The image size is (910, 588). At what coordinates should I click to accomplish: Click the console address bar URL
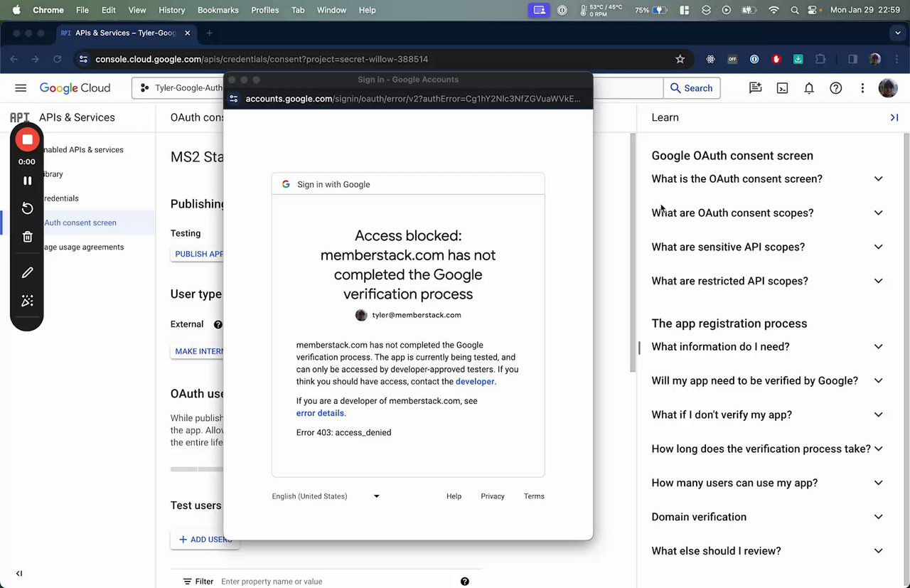[262, 59]
